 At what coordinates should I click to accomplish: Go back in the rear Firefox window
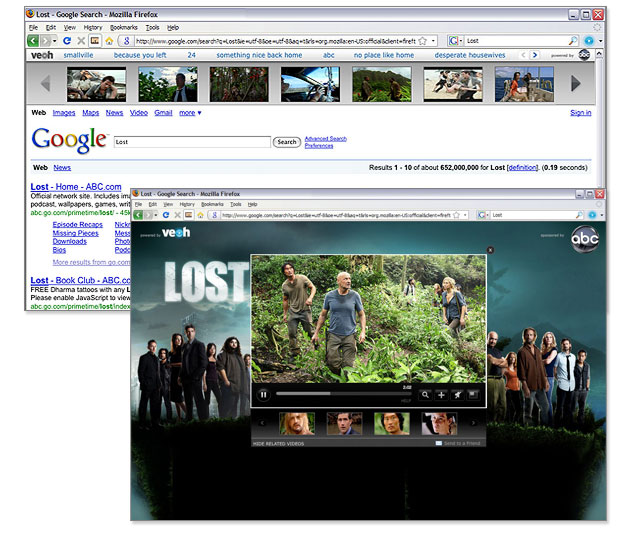tap(33, 41)
